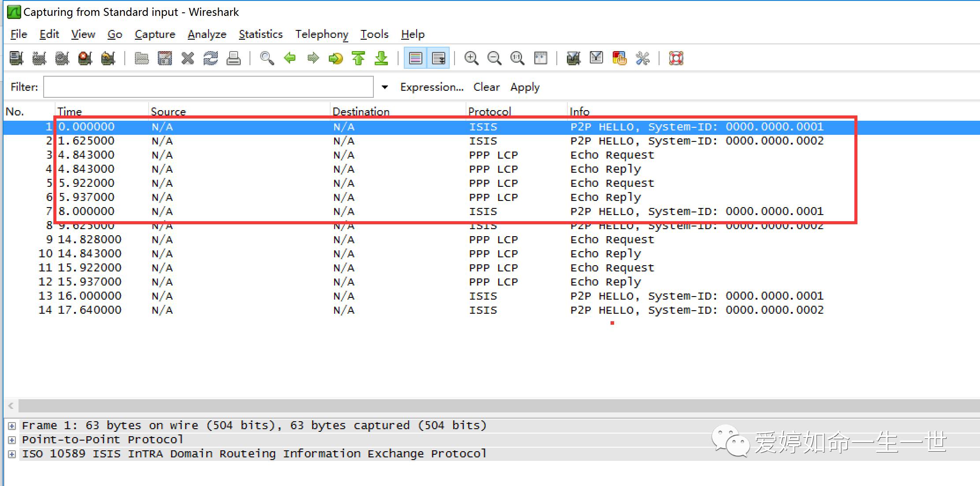Click inside the Filter text field
The height and width of the screenshot is (486, 980).
pyautogui.click(x=208, y=87)
